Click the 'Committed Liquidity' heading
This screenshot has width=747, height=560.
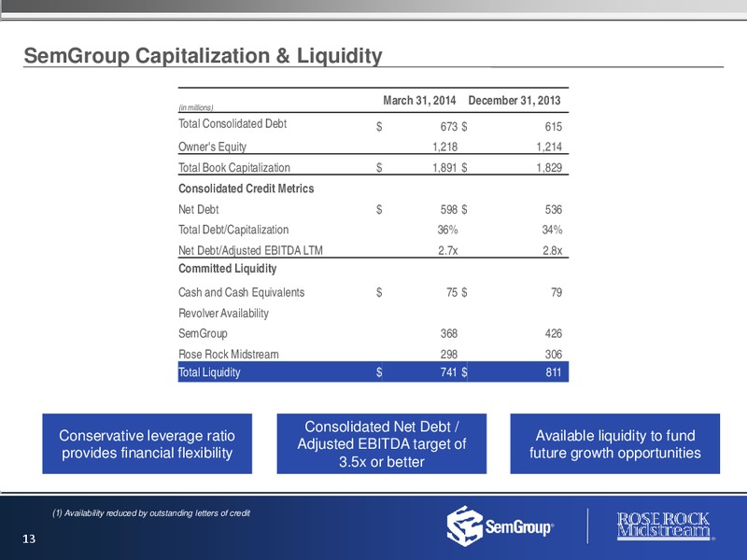tap(228, 269)
